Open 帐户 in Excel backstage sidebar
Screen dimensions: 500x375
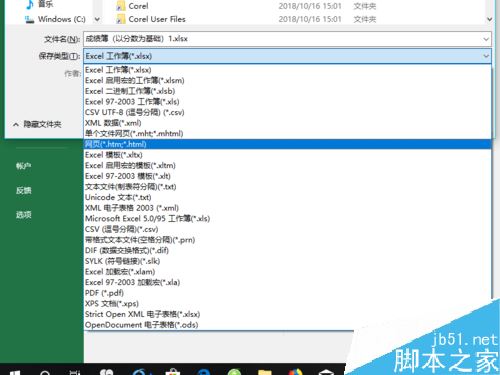coord(24,166)
